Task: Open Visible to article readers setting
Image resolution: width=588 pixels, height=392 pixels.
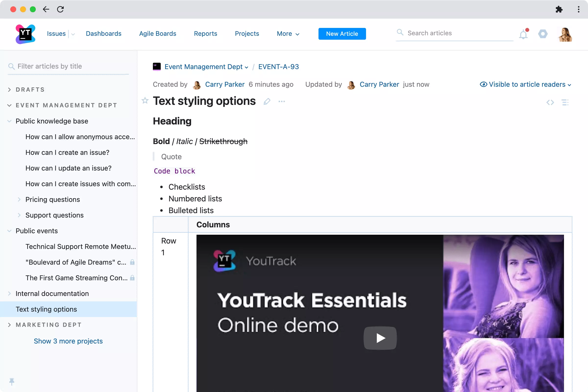Action: point(526,85)
